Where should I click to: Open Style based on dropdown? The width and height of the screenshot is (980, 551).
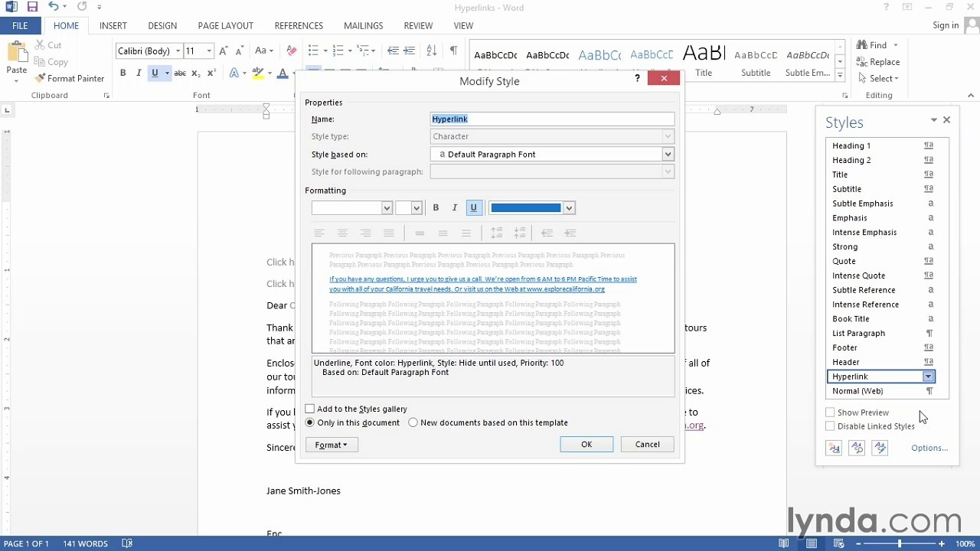668,155
